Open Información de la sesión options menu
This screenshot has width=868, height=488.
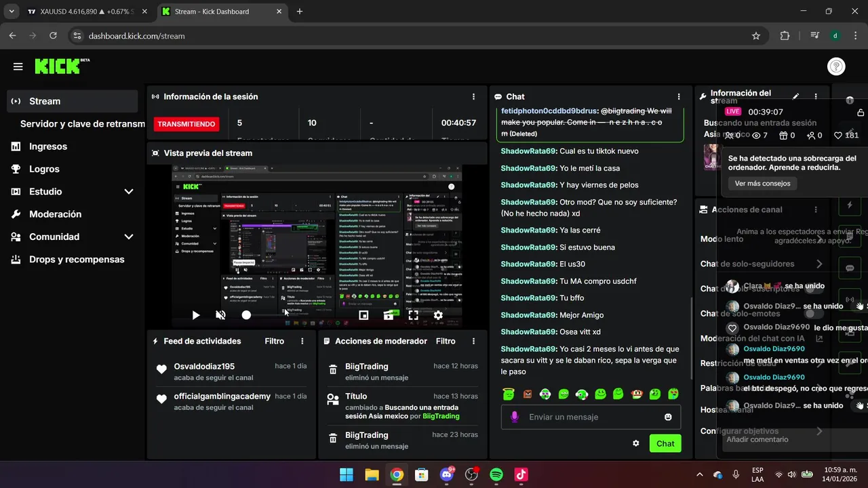click(473, 97)
